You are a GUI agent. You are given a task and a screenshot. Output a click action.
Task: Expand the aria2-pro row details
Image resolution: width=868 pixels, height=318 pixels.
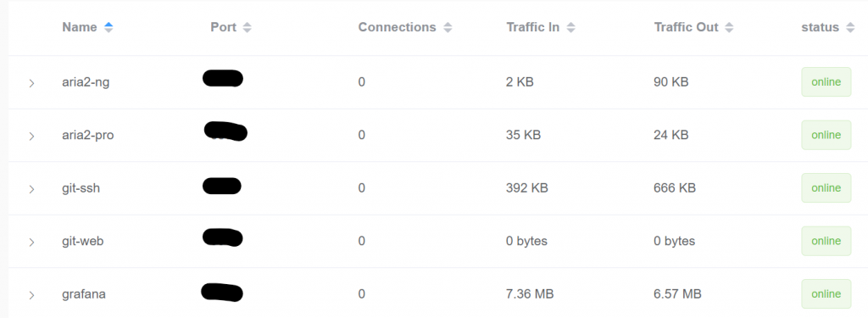pyautogui.click(x=31, y=136)
